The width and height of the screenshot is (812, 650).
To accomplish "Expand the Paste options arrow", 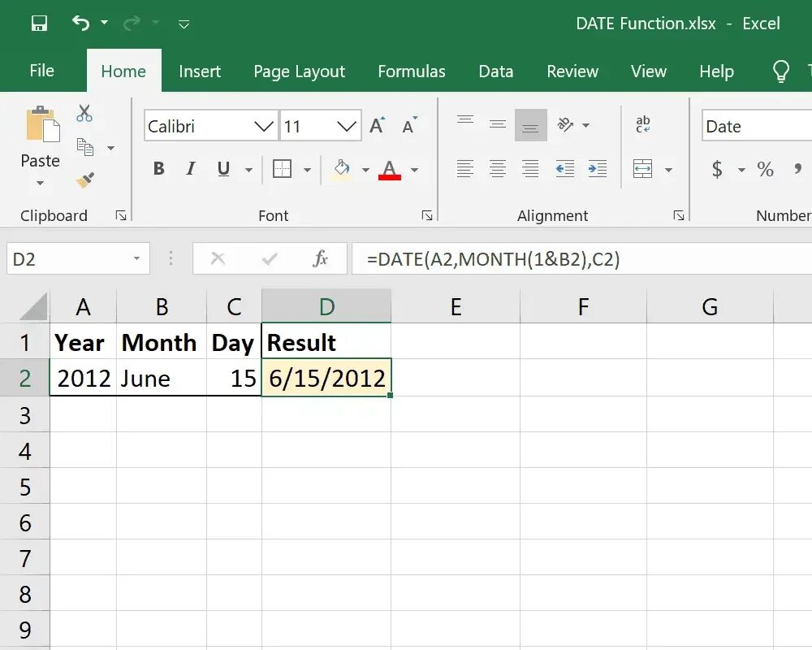I will [x=40, y=183].
